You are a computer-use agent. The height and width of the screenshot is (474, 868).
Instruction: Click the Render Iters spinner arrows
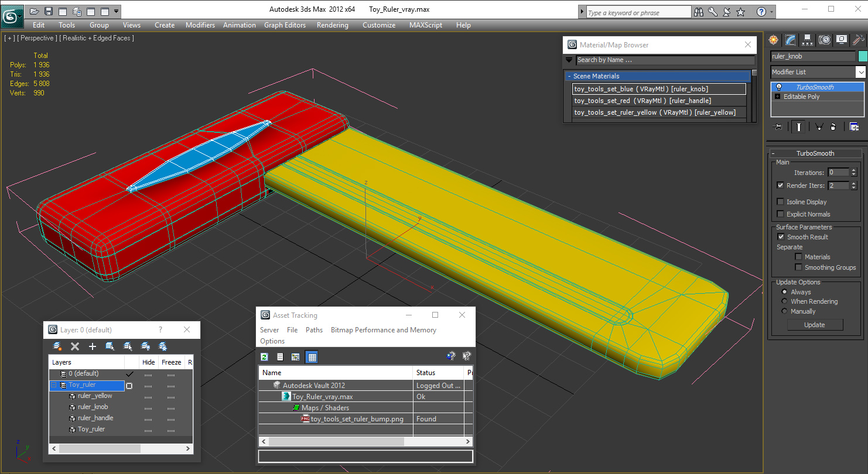(853, 186)
